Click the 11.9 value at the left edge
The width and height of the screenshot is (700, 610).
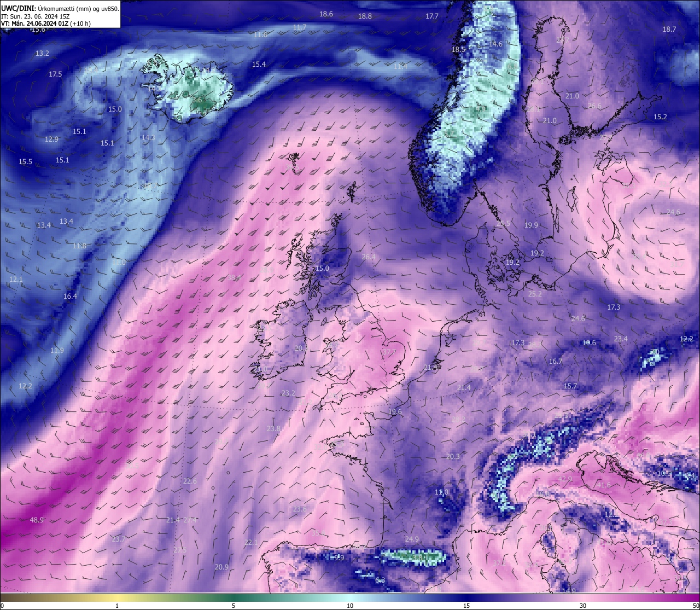[57, 350]
